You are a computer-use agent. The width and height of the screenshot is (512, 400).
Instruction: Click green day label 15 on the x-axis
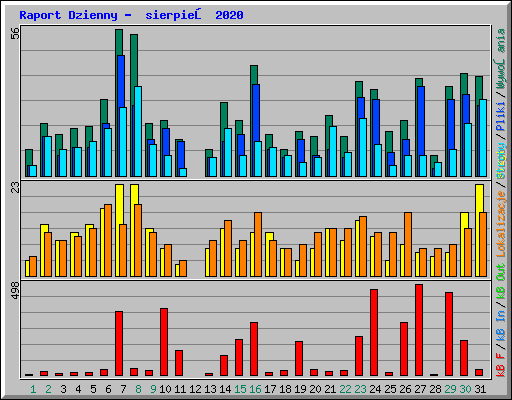click(x=240, y=389)
